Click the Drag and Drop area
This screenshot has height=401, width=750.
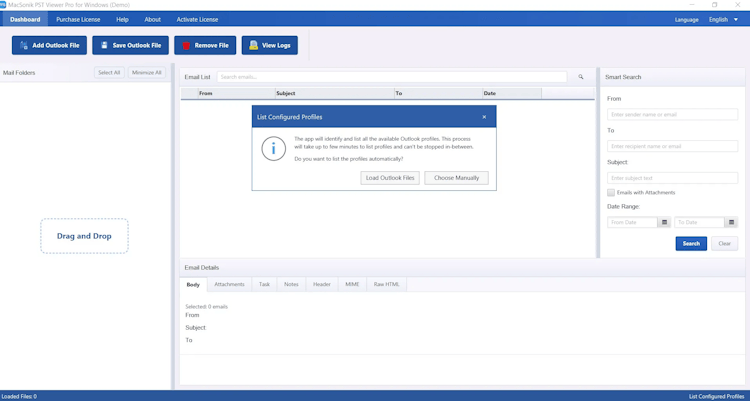tap(84, 236)
